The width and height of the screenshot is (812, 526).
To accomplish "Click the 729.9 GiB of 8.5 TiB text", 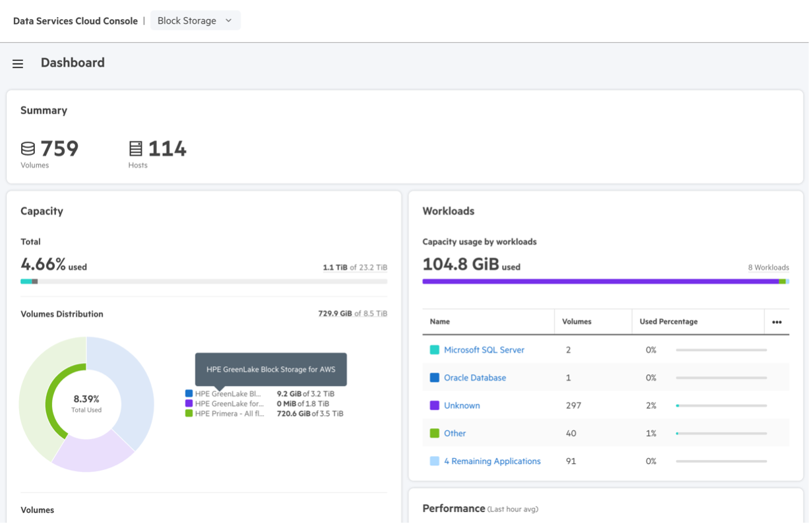I will click(x=353, y=313).
